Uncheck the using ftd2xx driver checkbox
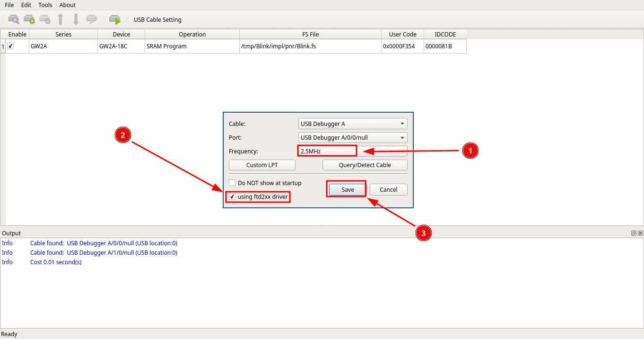The image size is (644, 339). pyautogui.click(x=232, y=196)
